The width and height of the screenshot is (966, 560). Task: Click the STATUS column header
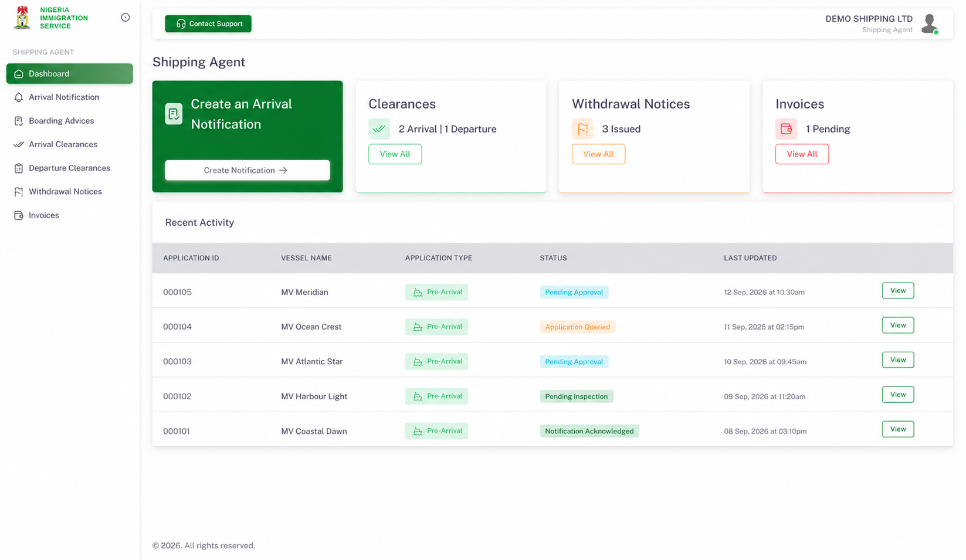tap(553, 258)
